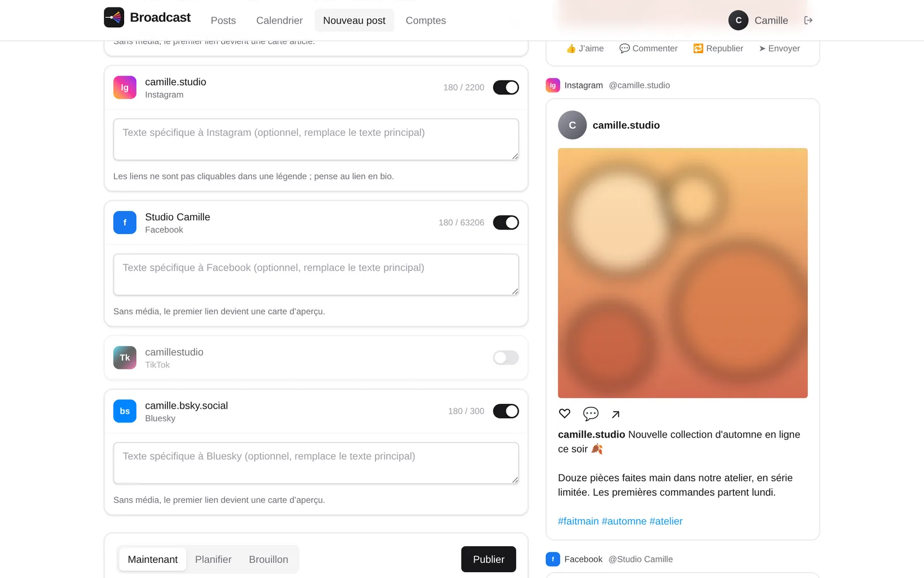Click the Broadcast logo icon
The height and width of the screenshot is (578, 924).
pos(114,17)
